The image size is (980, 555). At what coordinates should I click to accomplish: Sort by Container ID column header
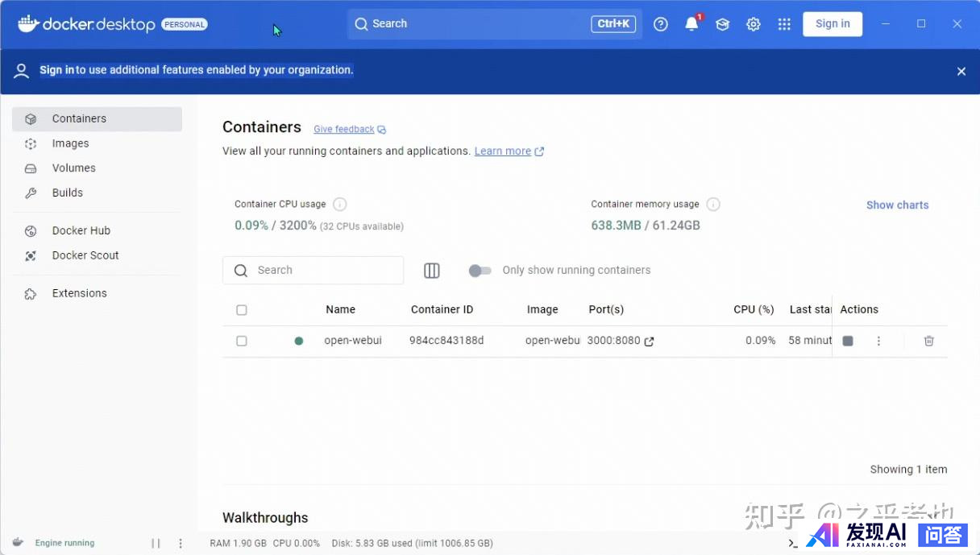[442, 310]
